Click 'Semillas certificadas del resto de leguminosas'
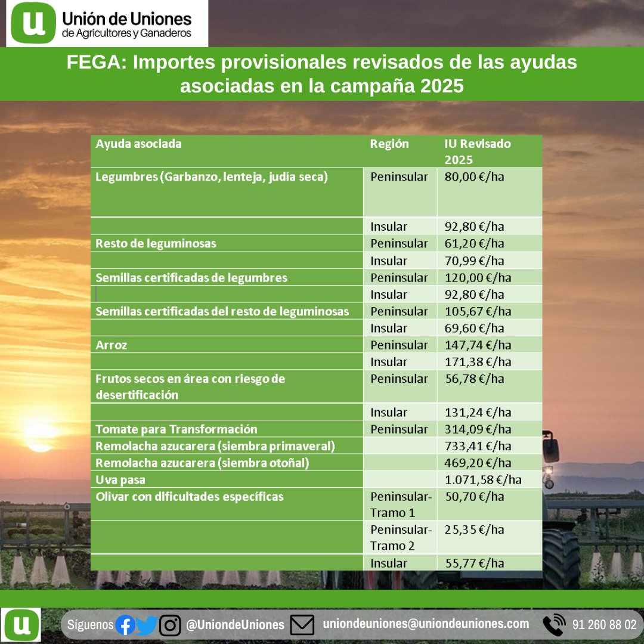This screenshot has width=644, height=644. (222, 311)
